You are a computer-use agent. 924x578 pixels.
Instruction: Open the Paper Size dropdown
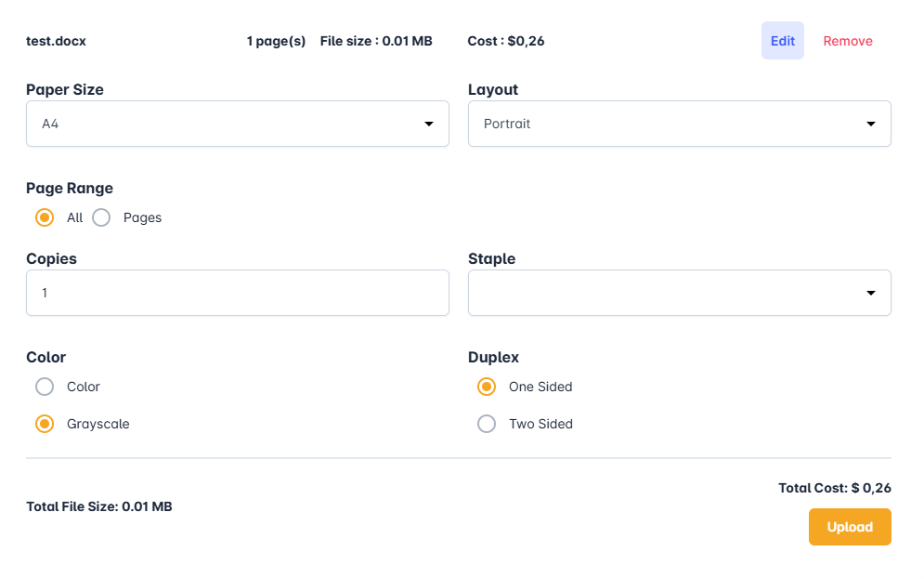[237, 124]
